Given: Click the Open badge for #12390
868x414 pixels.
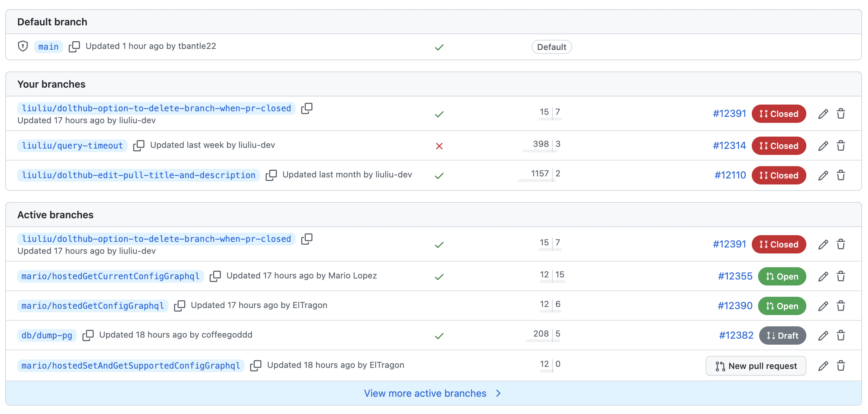Looking at the screenshot, I should (782, 306).
